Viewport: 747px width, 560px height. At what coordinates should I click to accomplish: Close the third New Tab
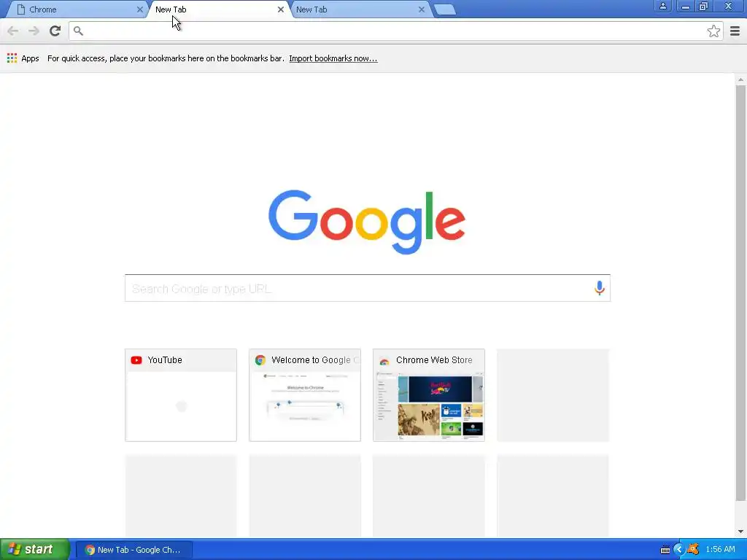point(421,9)
